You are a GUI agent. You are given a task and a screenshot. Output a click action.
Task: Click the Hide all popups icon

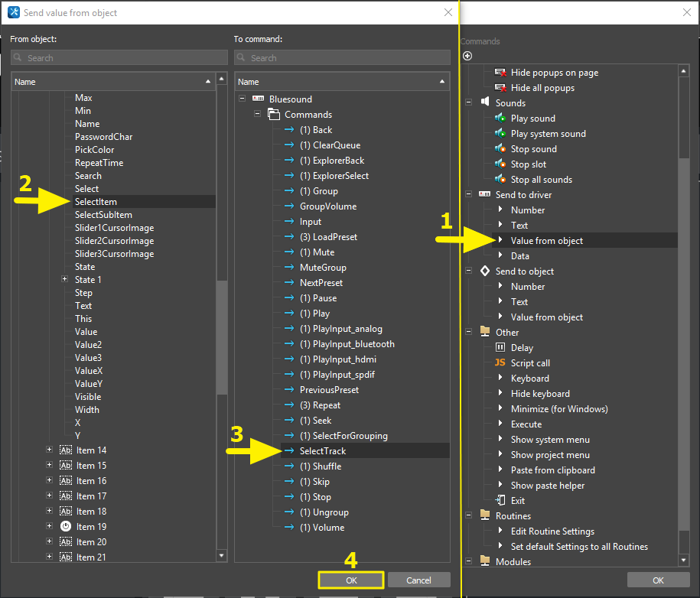500,88
